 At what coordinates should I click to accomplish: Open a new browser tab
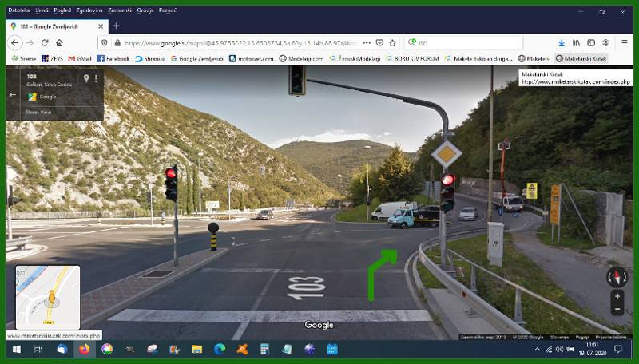pos(117,26)
